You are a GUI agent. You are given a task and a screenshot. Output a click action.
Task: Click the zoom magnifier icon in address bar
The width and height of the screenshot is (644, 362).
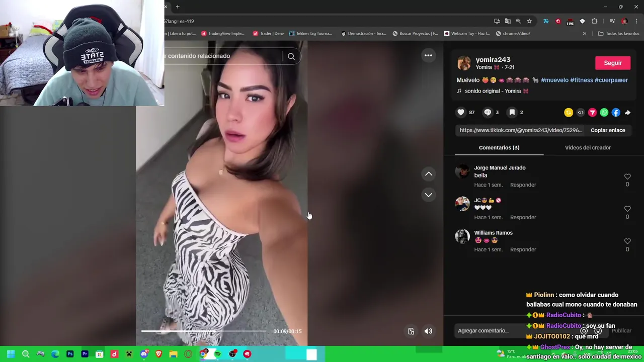click(518, 21)
